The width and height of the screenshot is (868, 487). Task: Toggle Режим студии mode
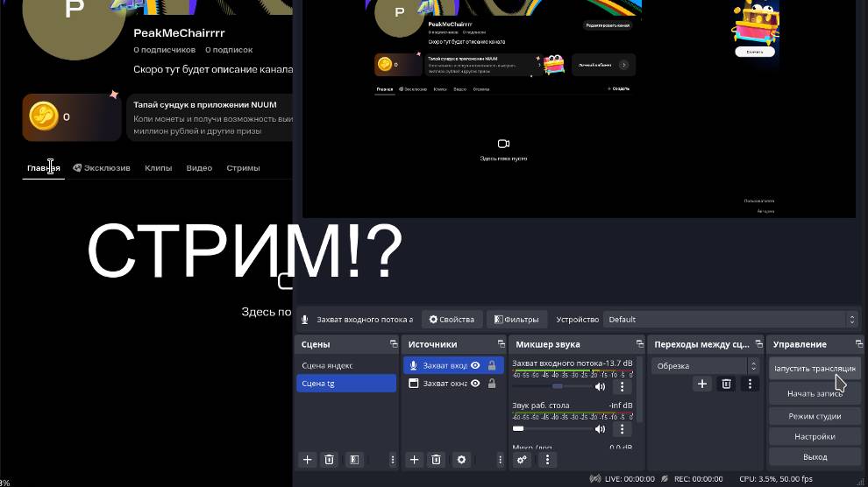point(815,416)
